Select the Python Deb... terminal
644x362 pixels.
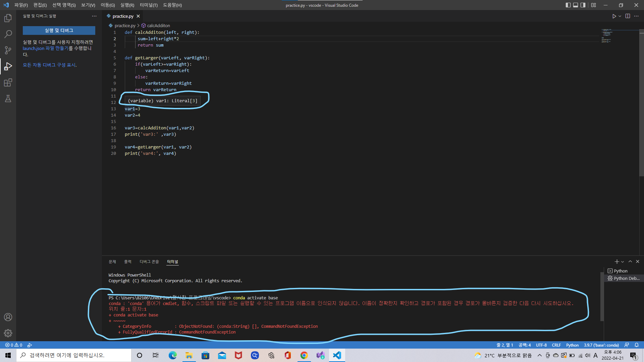[x=623, y=278]
